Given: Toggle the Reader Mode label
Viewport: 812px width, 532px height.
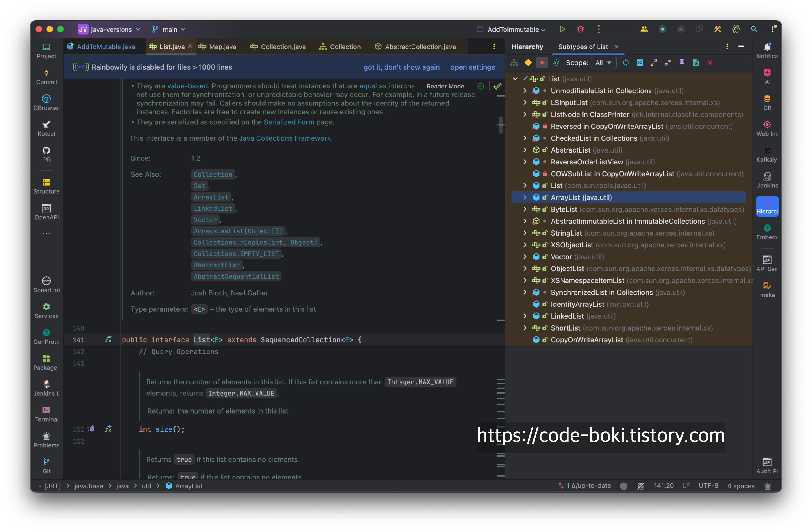Looking at the screenshot, I should (445, 86).
